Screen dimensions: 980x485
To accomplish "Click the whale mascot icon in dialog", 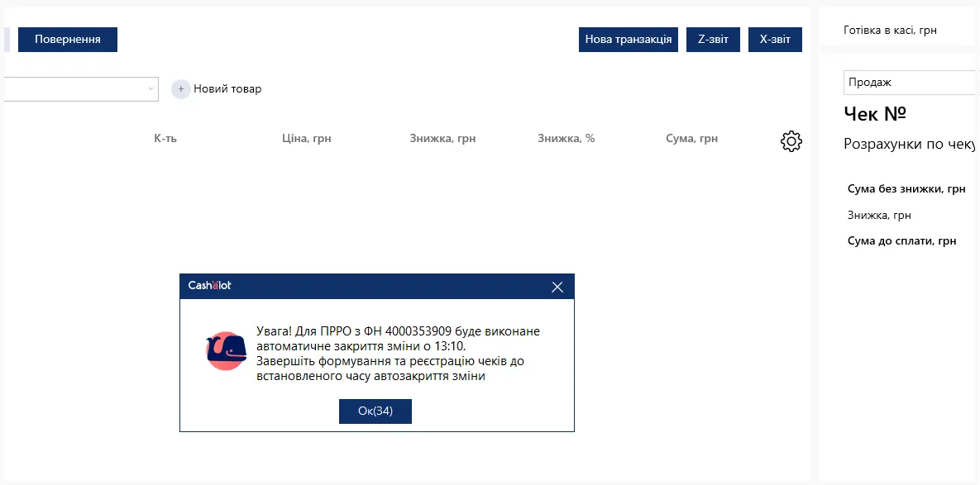I will pyautogui.click(x=226, y=351).
